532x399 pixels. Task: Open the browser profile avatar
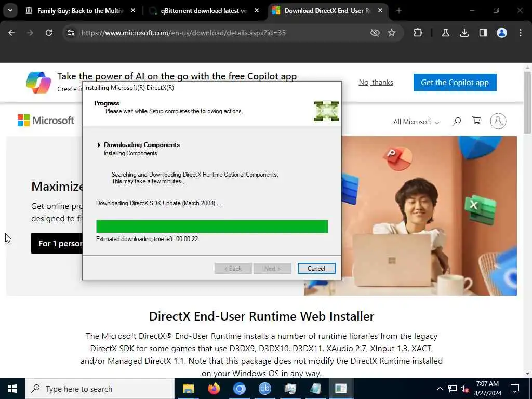(x=502, y=33)
